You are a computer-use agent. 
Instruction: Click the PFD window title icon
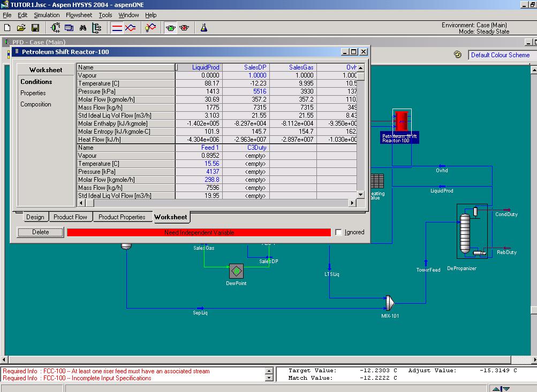(x=7, y=42)
